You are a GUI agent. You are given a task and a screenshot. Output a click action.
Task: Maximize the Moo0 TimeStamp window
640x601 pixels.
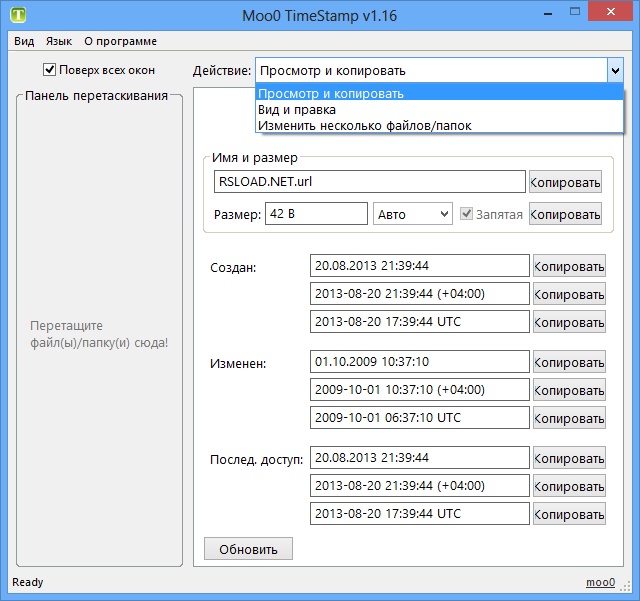point(575,11)
